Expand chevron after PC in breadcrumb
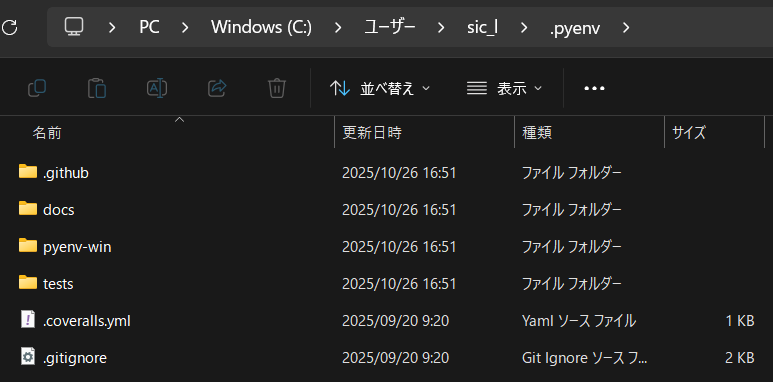Screen dimensions: 773x382 (x=185, y=28)
